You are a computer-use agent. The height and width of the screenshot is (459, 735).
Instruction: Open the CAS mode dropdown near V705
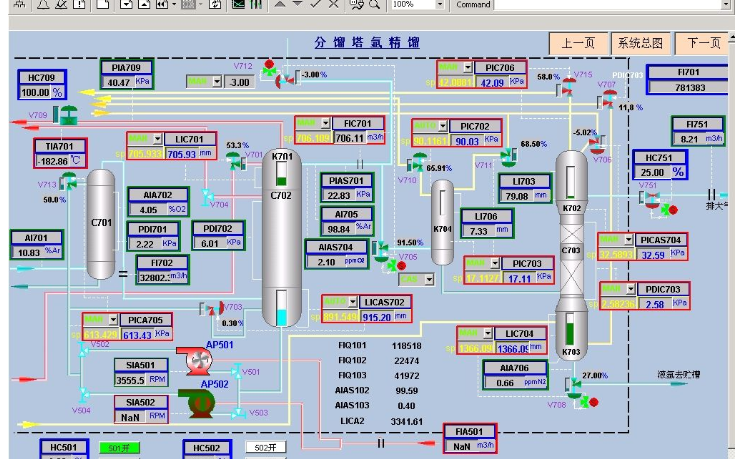click(x=429, y=279)
